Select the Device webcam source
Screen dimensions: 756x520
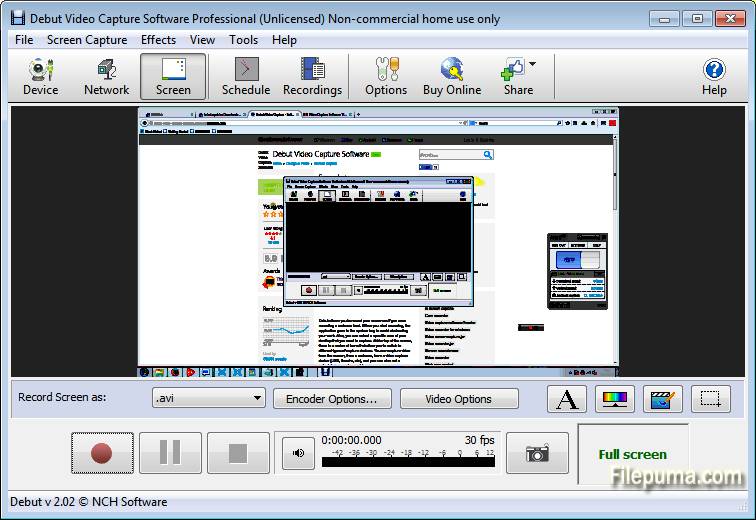point(40,77)
